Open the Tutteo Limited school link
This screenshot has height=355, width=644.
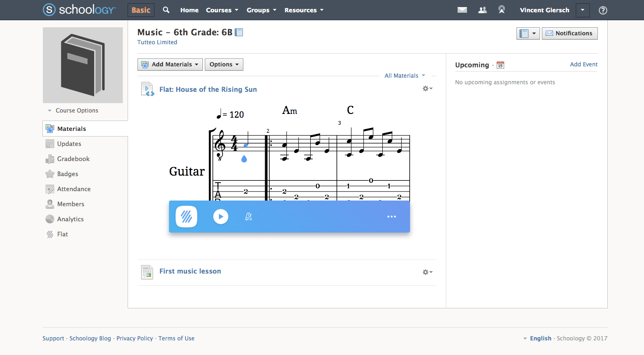pyautogui.click(x=157, y=42)
